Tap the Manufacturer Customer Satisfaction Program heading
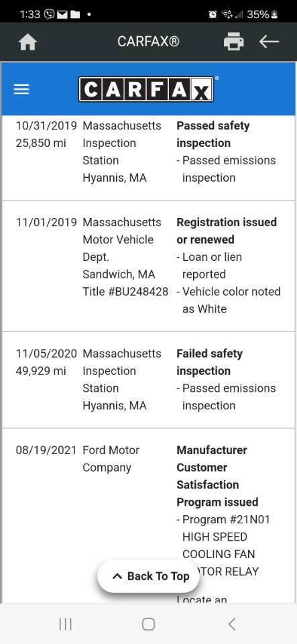The width and height of the screenshot is (297, 644). coord(217,476)
